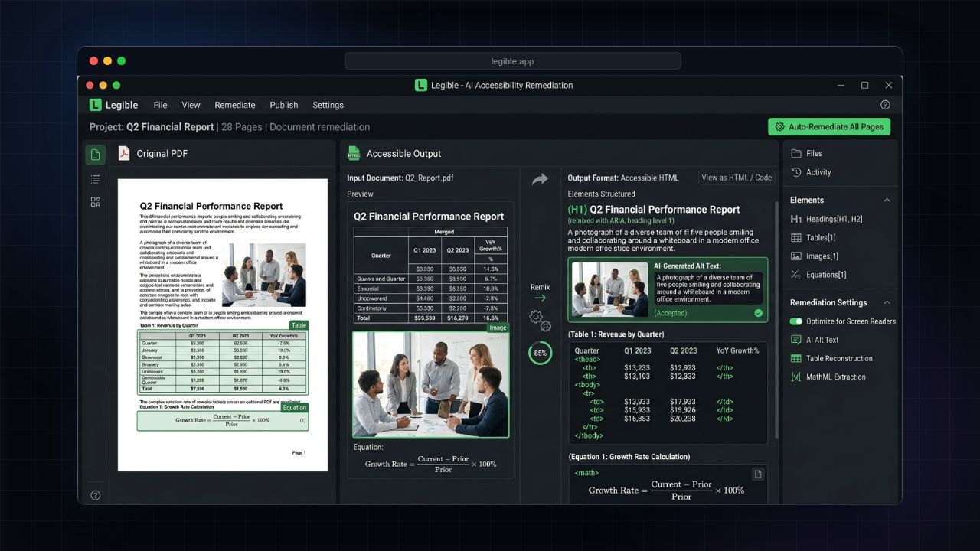
Task: Click the 85% progress ring indicator
Action: (x=541, y=353)
